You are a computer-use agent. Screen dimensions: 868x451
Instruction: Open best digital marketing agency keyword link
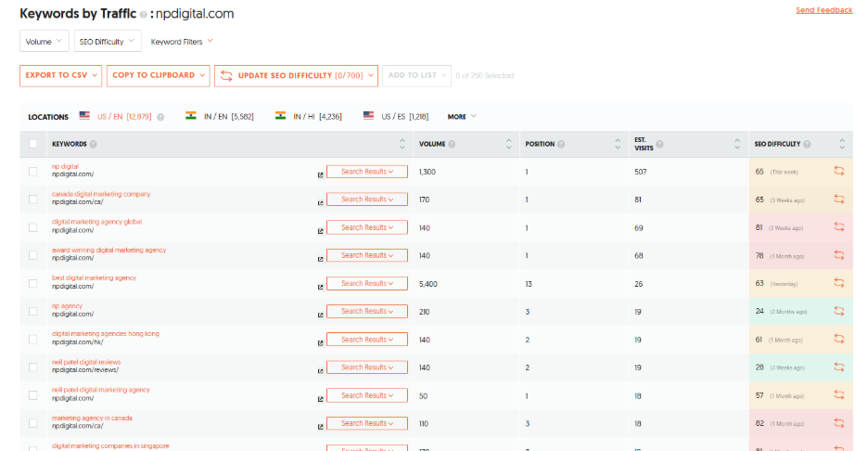click(94, 277)
